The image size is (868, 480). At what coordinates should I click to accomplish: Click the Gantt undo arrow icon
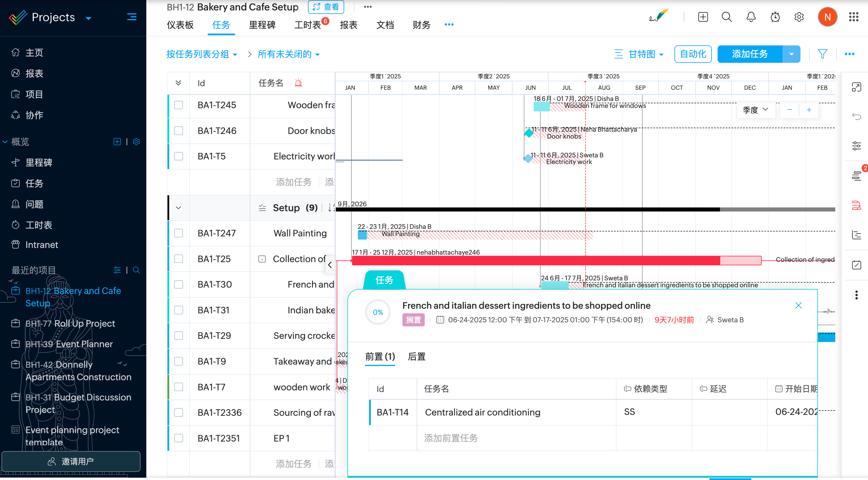pos(856,117)
